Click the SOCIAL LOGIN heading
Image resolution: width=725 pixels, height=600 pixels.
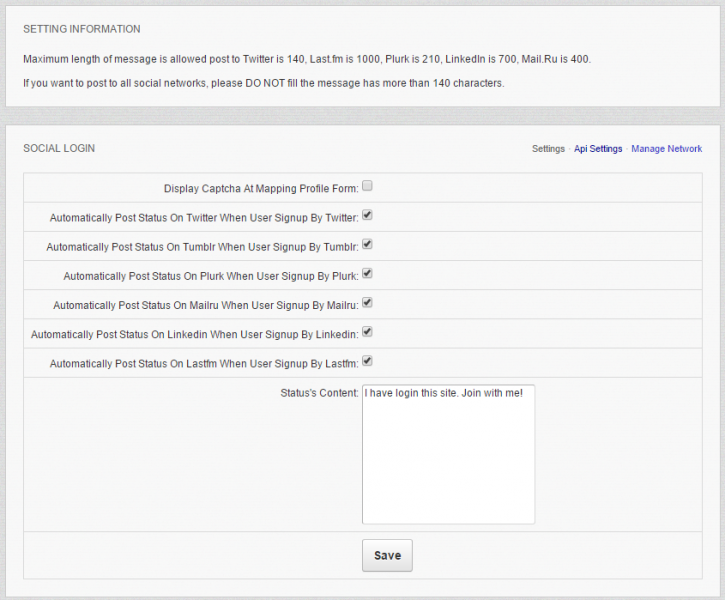tap(59, 148)
